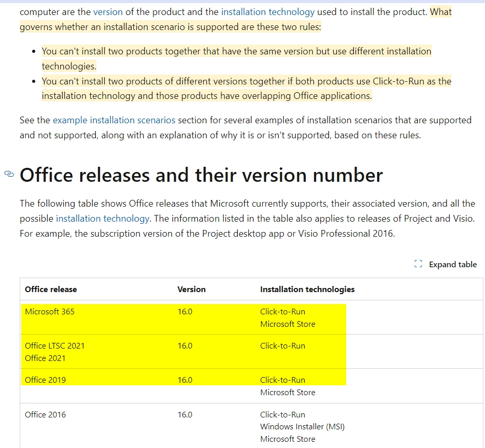Click the 'Office LTSC 2021' cell text
The height and width of the screenshot is (448, 485).
click(55, 345)
